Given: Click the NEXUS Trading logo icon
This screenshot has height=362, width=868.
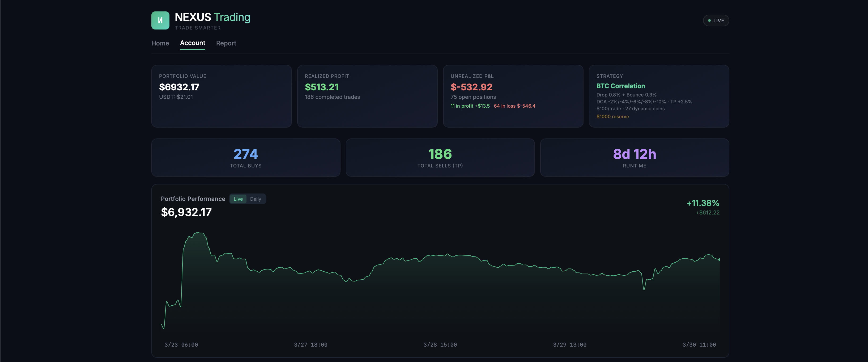Looking at the screenshot, I should coord(160,20).
